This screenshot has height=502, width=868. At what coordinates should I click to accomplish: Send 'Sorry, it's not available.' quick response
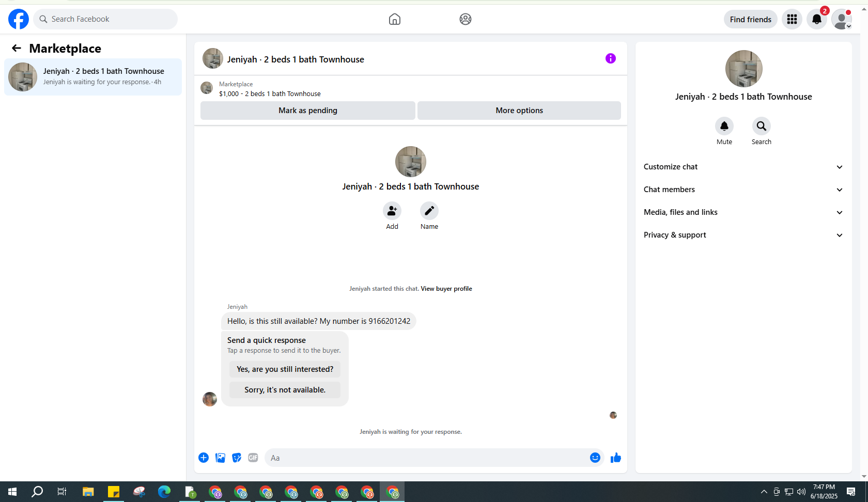(x=285, y=390)
